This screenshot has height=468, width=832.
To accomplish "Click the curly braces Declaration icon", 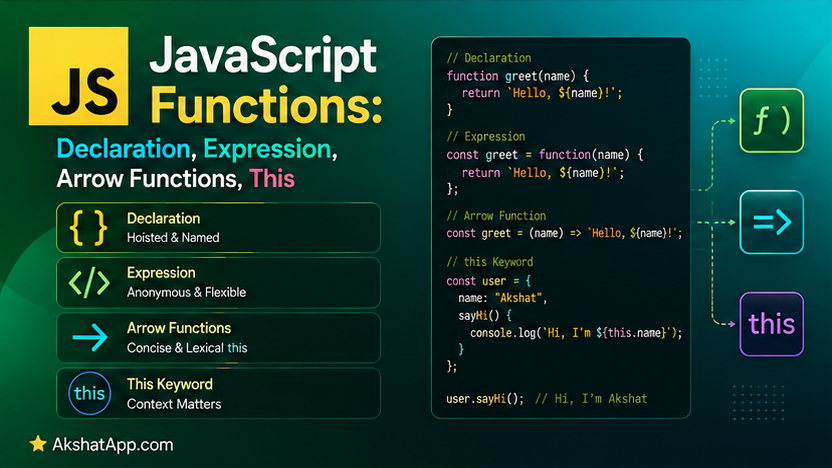I will point(88,228).
